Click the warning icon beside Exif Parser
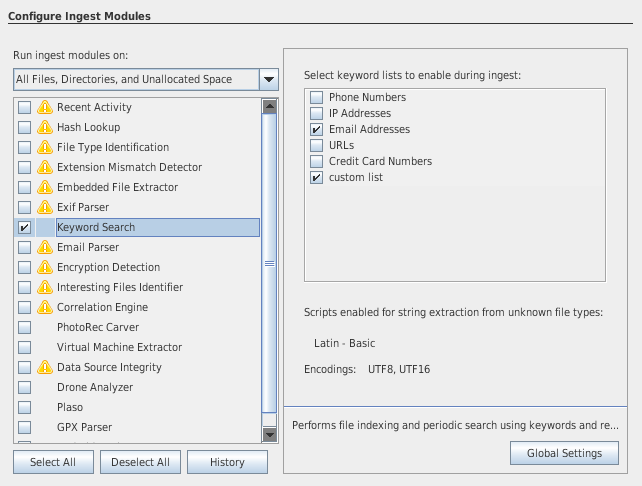This screenshot has height=486, width=642. click(44, 207)
